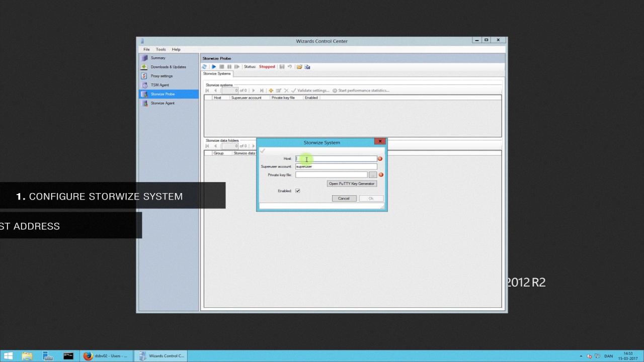Browse for private key file

372,175
